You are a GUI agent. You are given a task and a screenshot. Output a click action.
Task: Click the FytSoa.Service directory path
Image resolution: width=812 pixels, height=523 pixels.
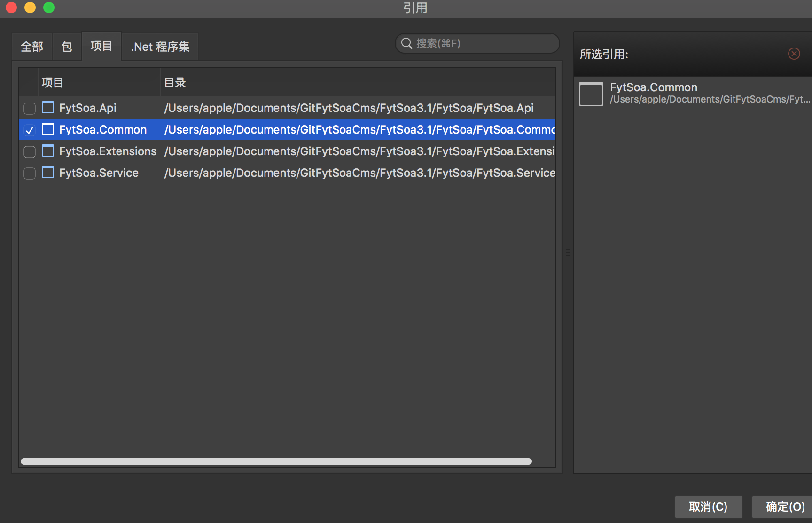pyautogui.click(x=359, y=173)
